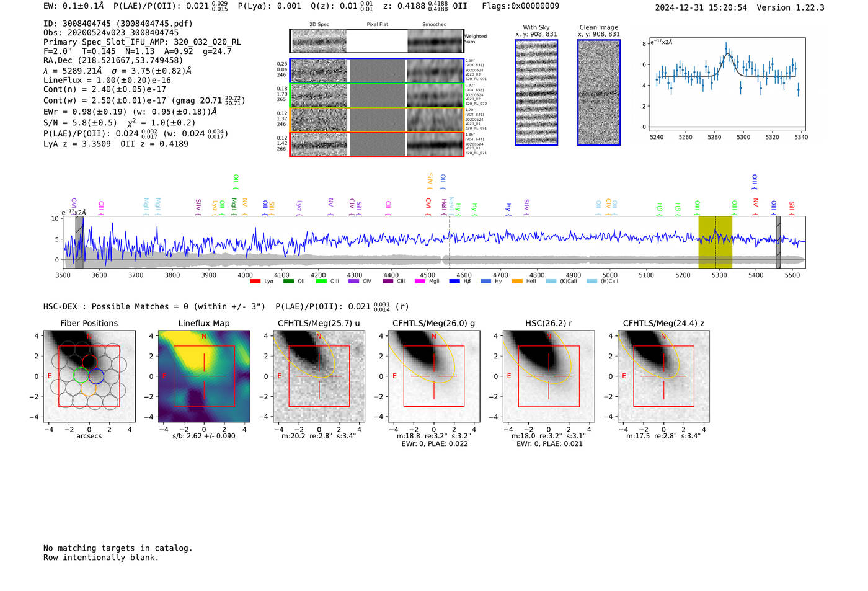Click the orange HeII legend swatch
The height and width of the screenshot is (591, 868).
click(x=517, y=282)
